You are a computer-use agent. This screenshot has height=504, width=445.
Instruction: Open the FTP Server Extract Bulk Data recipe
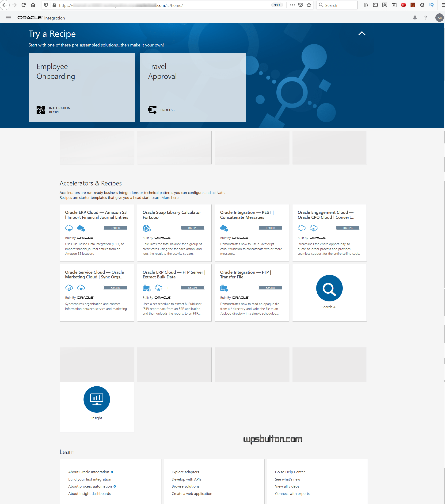coord(174,293)
